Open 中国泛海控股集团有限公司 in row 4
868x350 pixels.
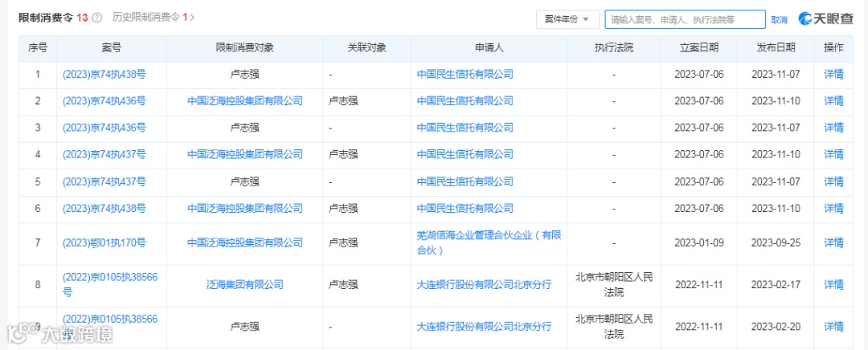point(244,154)
